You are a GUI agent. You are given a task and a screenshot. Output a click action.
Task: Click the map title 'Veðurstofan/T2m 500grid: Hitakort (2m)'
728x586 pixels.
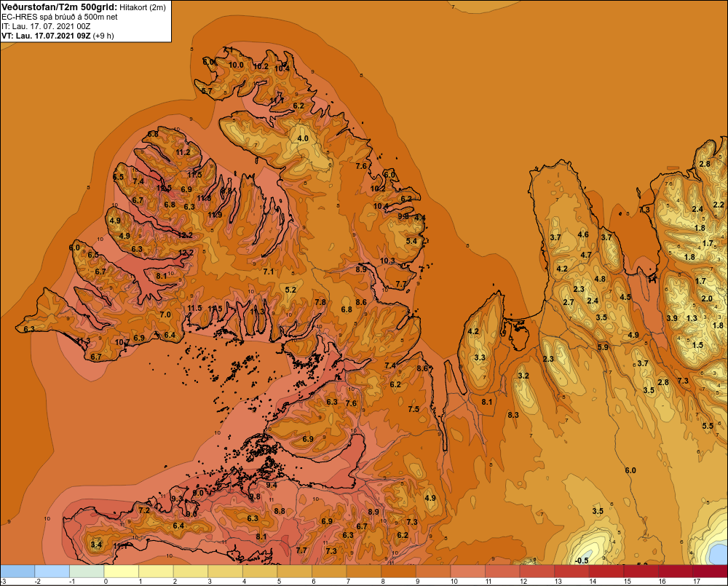(x=84, y=7)
